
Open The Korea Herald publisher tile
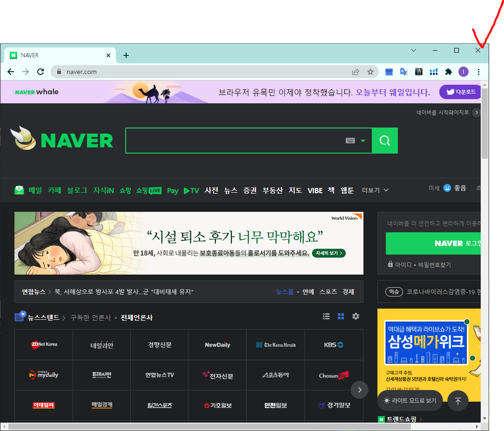(276, 344)
